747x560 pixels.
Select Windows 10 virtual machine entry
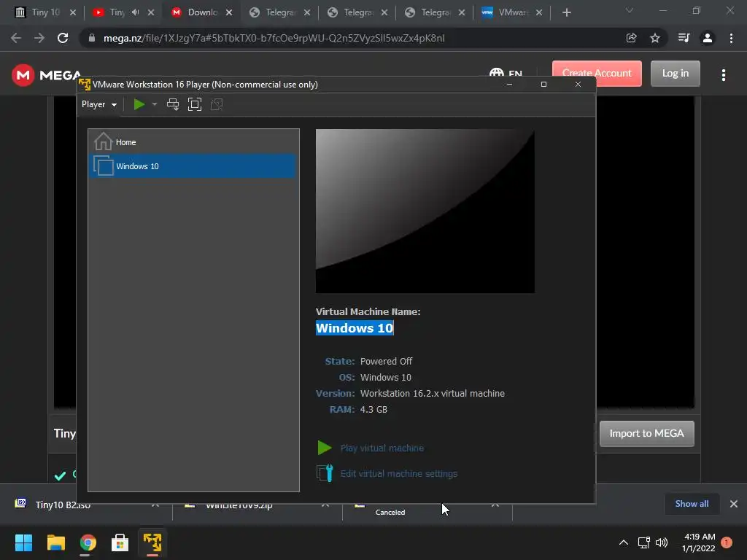192,166
